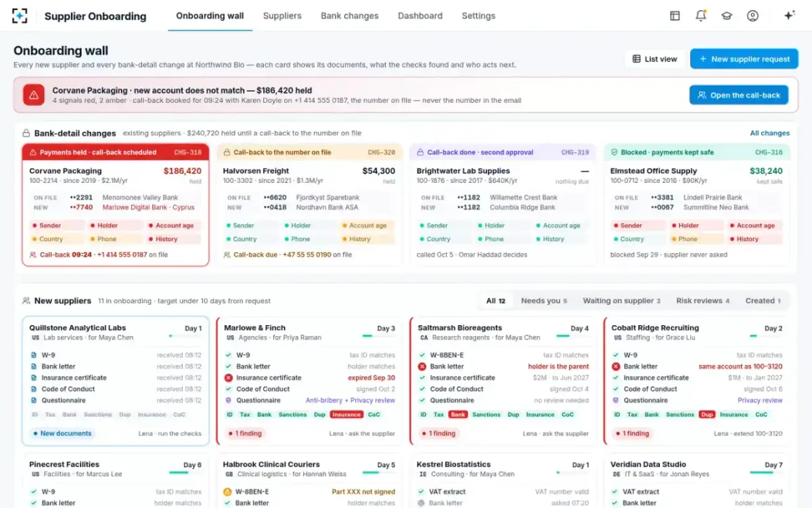The width and height of the screenshot is (812, 508).
Task: Click the red warning triangle in the alert banner
Action: 34,95
